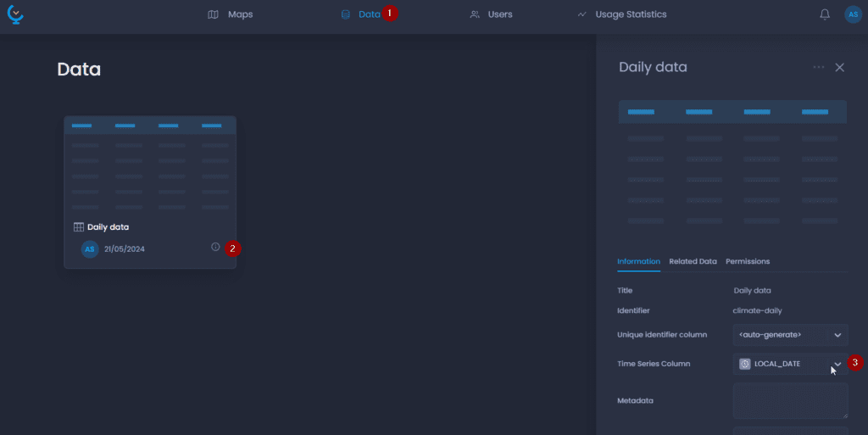Screen dimensions: 868x435
Task: Click the Maps map icon
Action: tap(213, 14)
